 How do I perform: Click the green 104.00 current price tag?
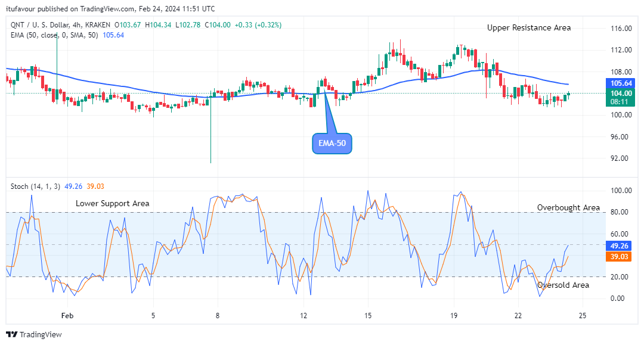coord(621,94)
